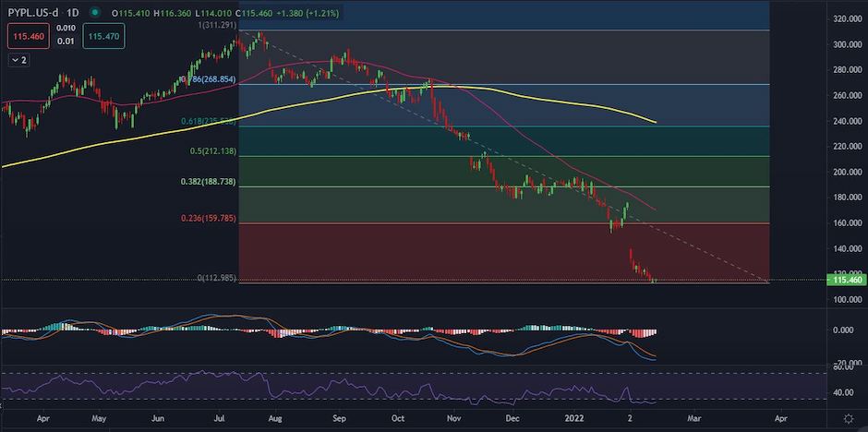
Task: Click the teal buy price 115.470 button
Action: point(102,36)
